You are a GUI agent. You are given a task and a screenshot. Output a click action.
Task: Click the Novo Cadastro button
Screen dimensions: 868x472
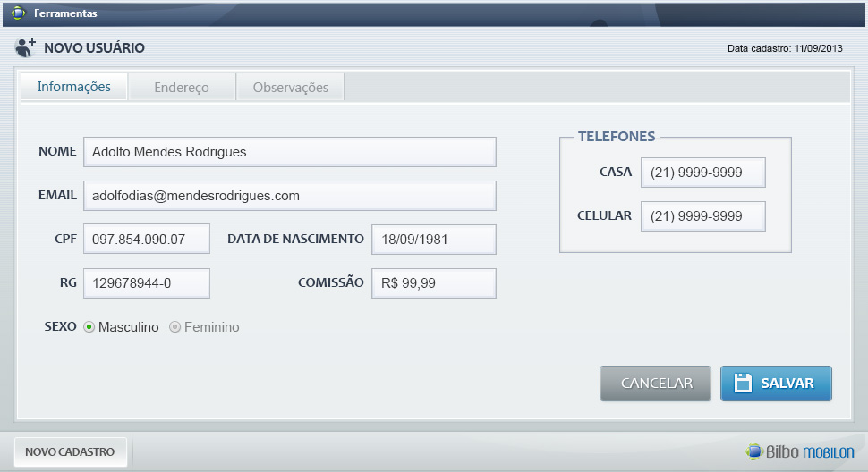click(70, 451)
